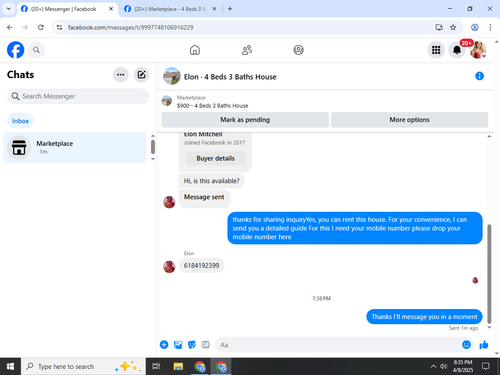Click the chat list scrollbar thumb
This screenshot has height=375, width=500.
(153, 147)
